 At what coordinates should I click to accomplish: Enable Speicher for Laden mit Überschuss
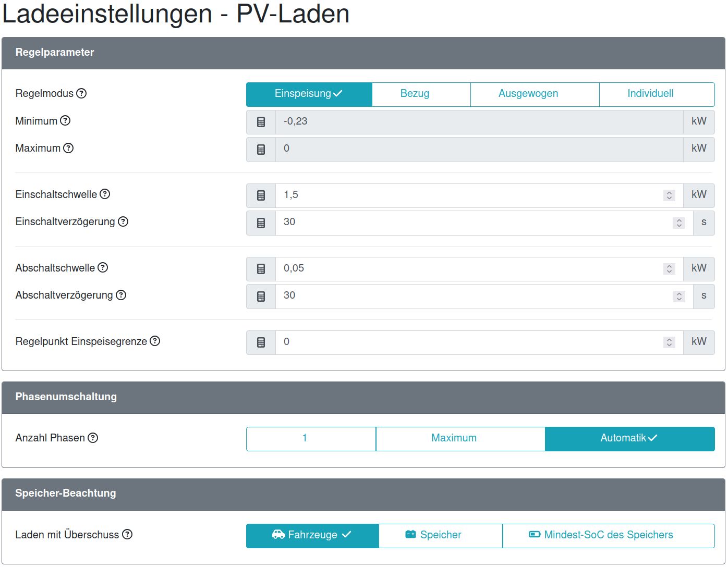pos(441,535)
